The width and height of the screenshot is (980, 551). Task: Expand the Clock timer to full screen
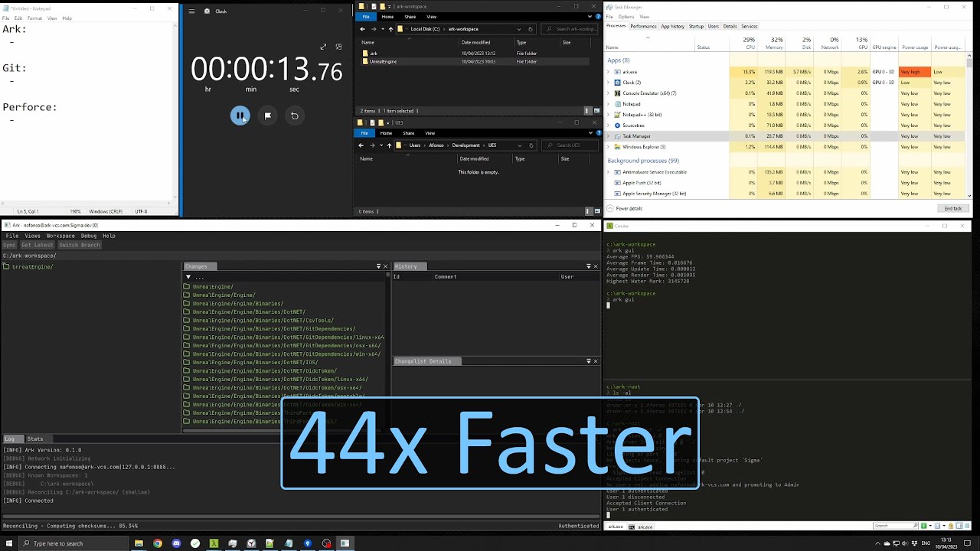[x=323, y=47]
